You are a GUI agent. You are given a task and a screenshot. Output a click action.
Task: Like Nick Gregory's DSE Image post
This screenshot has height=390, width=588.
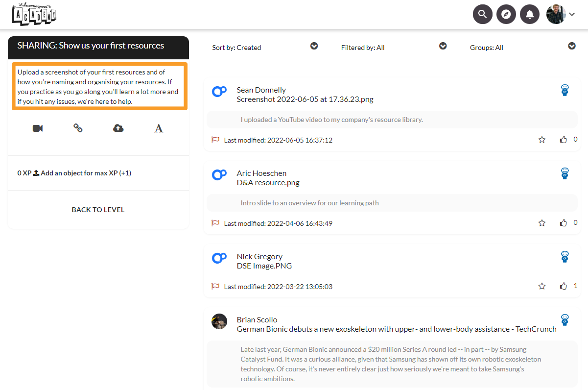click(564, 286)
